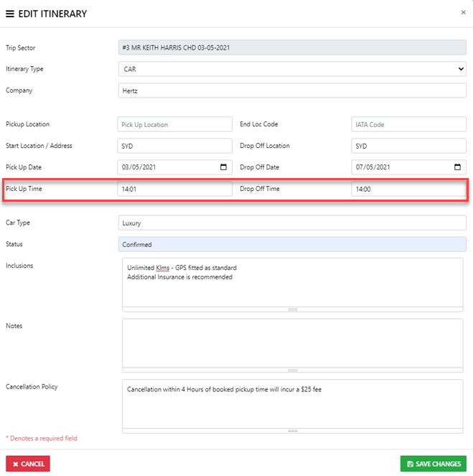
Task: Grab the Inclusions text area resize handle
Action: tap(292, 309)
